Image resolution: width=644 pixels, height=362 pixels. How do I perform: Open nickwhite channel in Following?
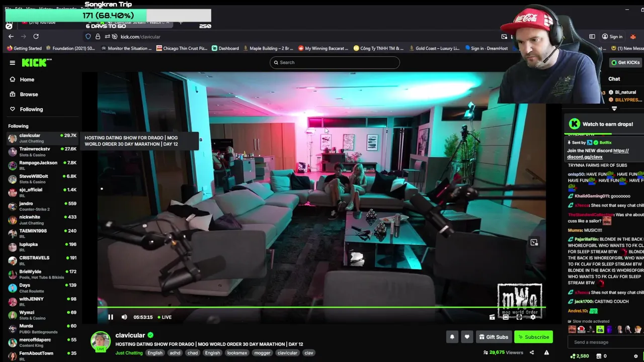point(42,219)
